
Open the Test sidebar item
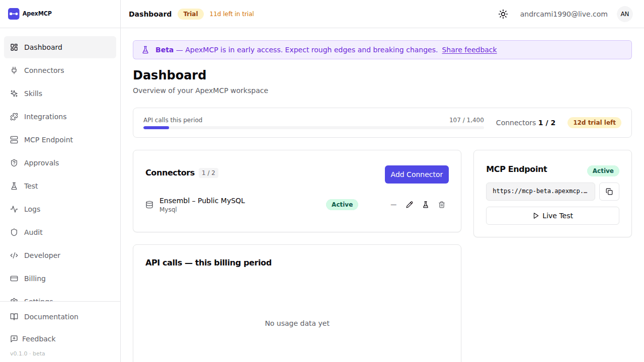click(60, 186)
